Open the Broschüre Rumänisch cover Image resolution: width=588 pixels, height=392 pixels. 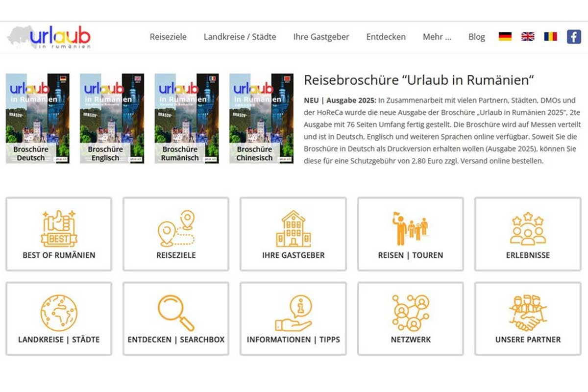click(187, 119)
